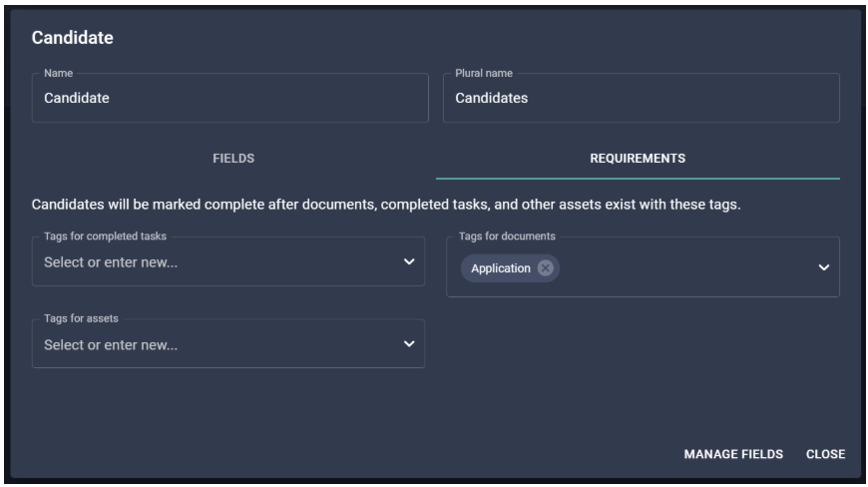The height and width of the screenshot is (487, 868).
Task: Expand Tags for assets dropdown arrow
Action: point(409,343)
